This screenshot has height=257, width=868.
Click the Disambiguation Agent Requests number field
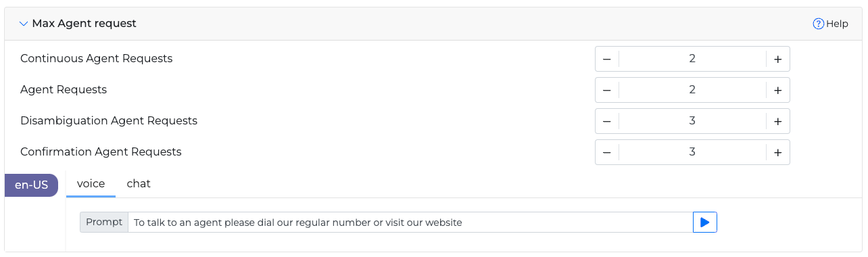point(692,121)
